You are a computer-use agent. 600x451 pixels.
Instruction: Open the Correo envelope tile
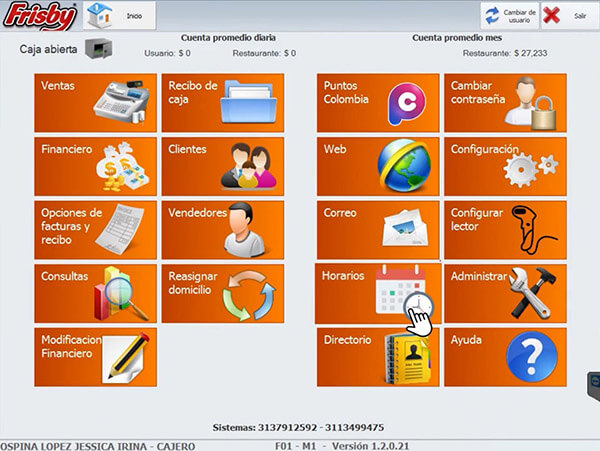[378, 230]
